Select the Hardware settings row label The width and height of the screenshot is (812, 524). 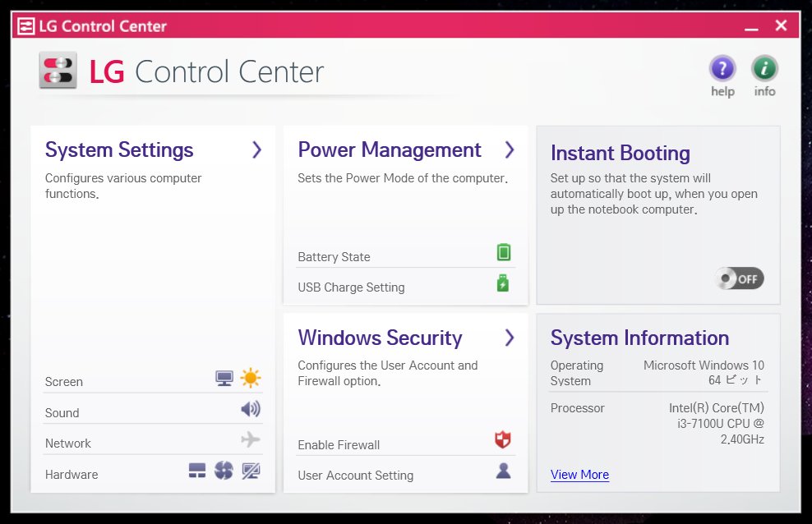[72, 475]
